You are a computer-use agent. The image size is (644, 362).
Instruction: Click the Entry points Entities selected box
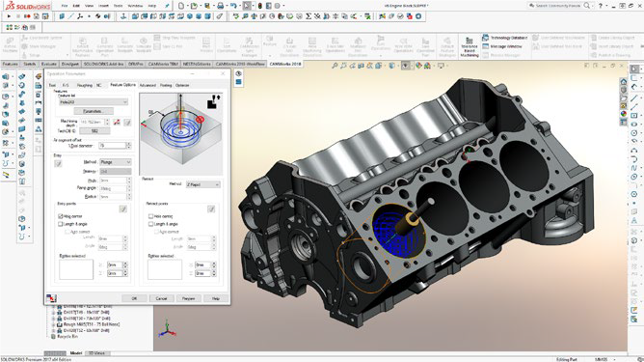tap(76, 269)
